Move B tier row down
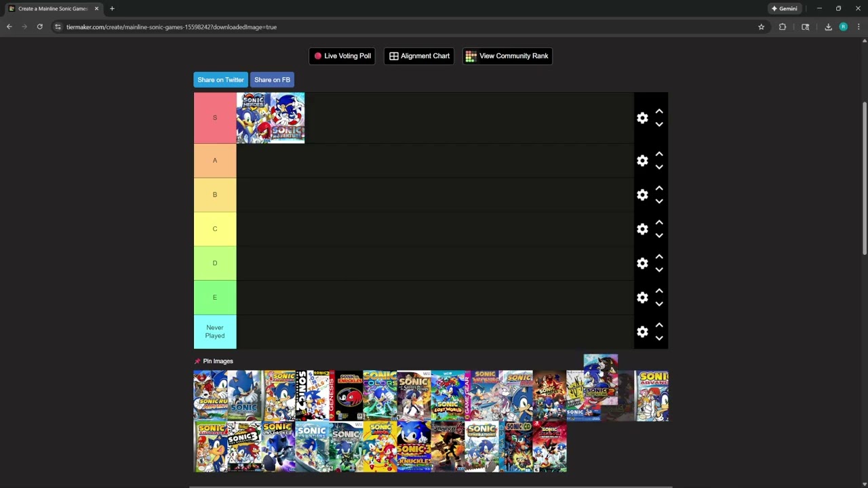This screenshot has height=488, width=868. 659,202
